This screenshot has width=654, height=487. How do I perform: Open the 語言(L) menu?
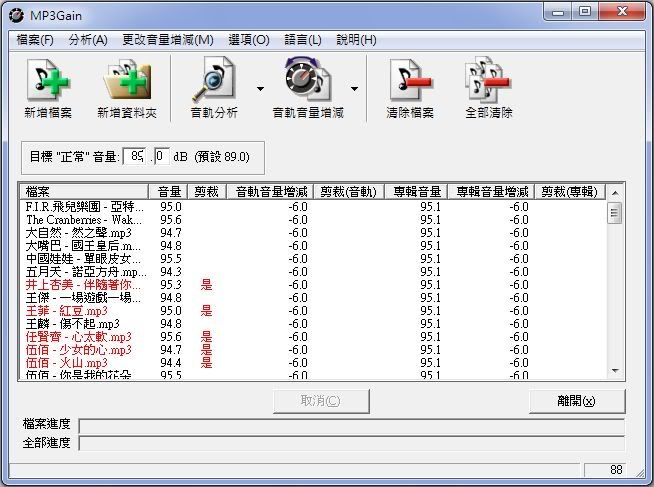coord(303,40)
